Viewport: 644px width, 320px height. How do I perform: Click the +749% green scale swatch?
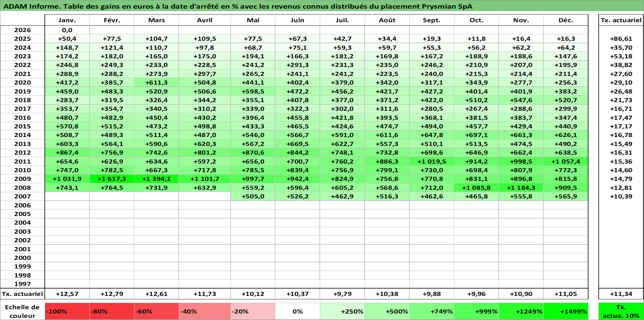(x=432, y=311)
